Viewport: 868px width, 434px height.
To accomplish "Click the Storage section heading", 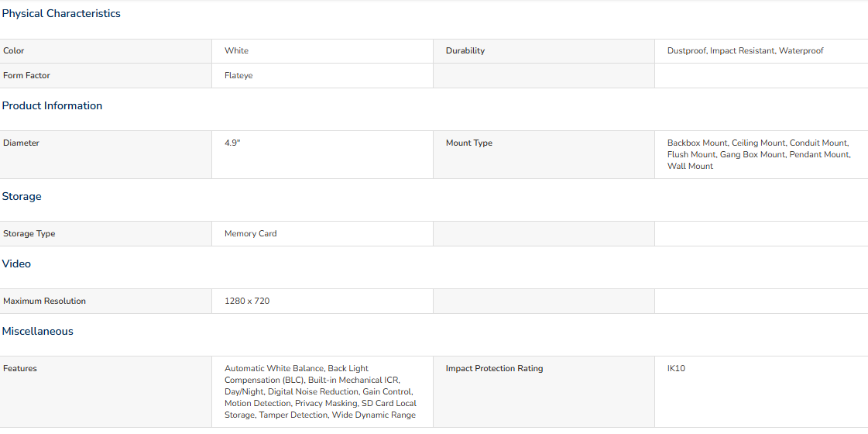I will click(22, 196).
